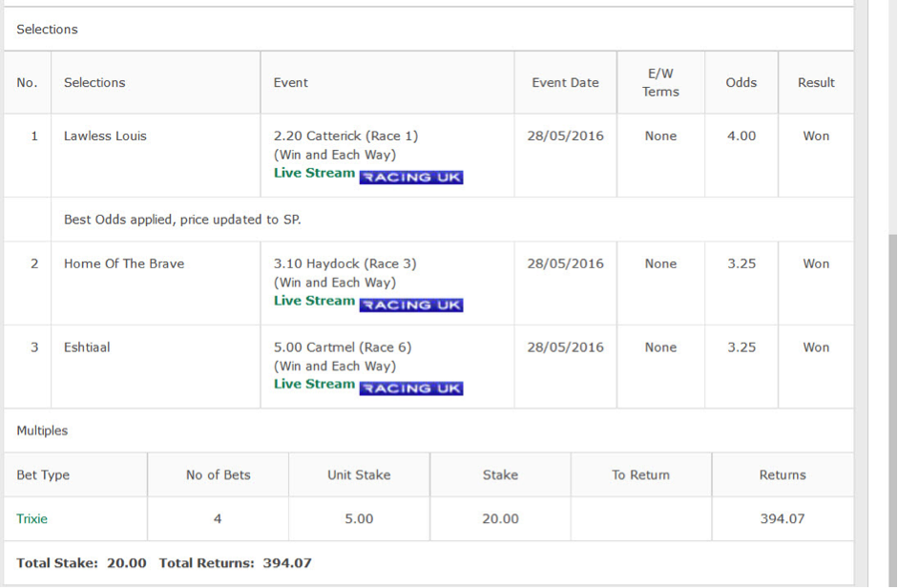
Task: Click the Result column header
Action: tap(816, 82)
